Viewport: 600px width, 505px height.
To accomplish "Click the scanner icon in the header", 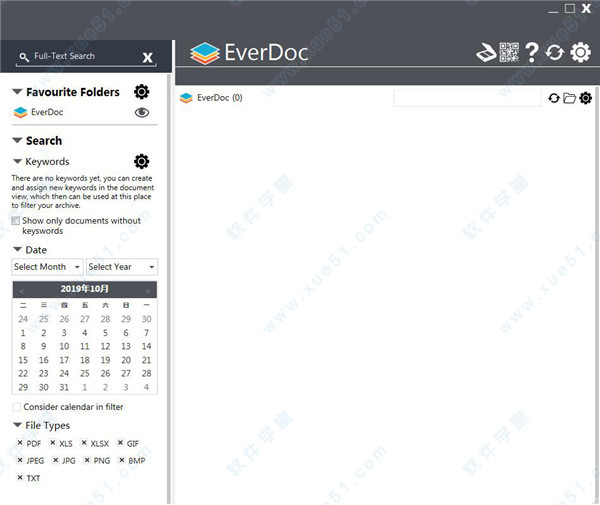I will (486, 52).
